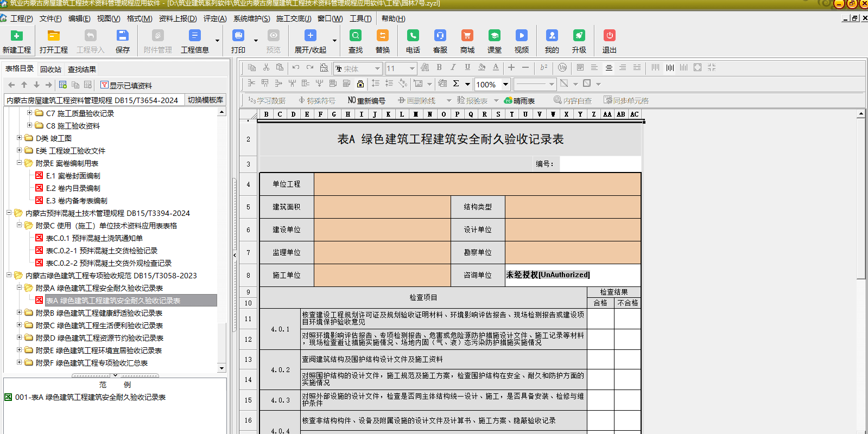The height and width of the screenshot is (434, 868).
Task: Collapse the 附录E 案卷编制用表 folder
Action: pyautogui.click(x=20, y=163)
